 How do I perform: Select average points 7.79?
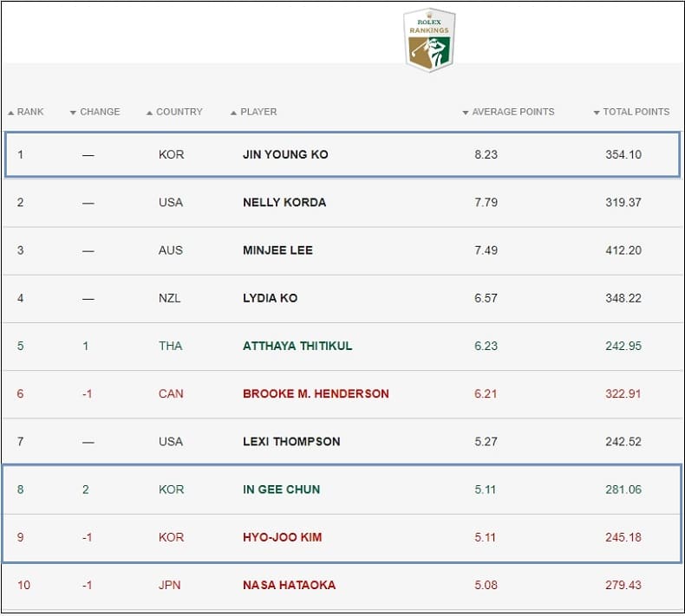point(486,203)
